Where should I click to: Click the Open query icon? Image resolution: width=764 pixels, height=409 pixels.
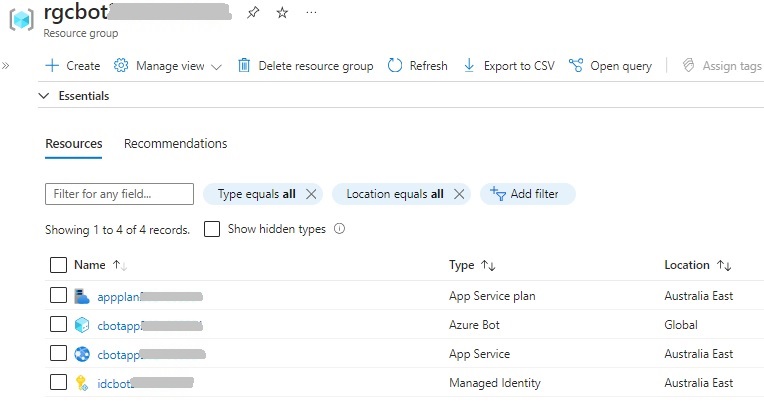576,66
